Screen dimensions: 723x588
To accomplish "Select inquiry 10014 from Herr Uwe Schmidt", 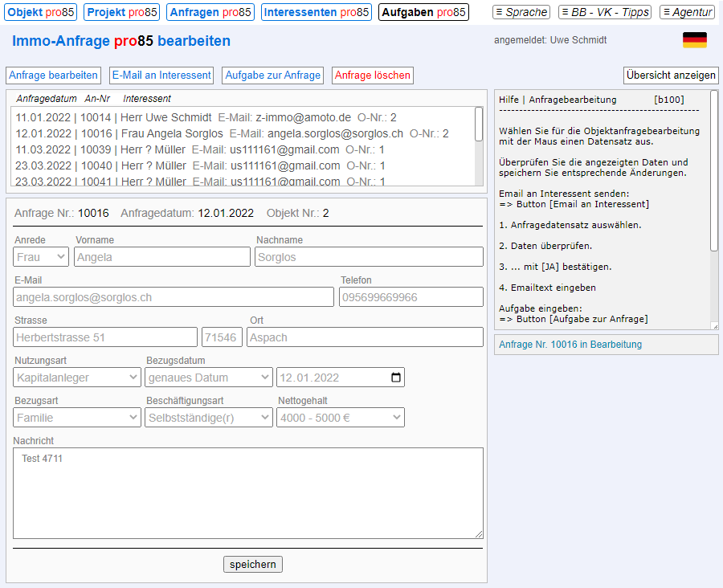I will 206,117.
